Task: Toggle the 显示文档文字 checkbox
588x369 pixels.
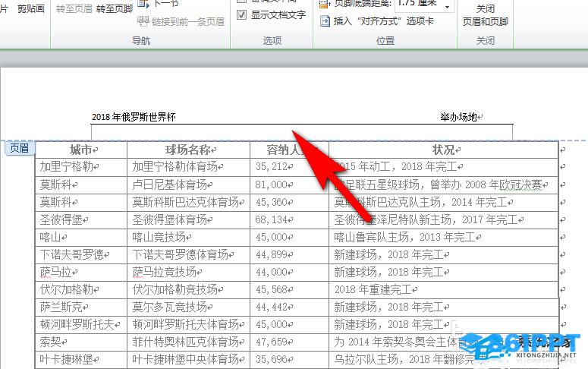Action: coord(242,15)
